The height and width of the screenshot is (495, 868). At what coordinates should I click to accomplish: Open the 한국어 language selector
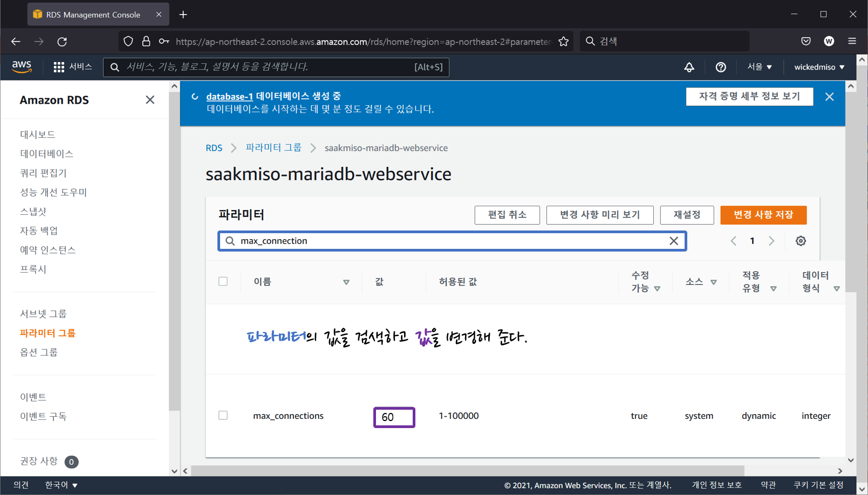(x=61, y=485)
